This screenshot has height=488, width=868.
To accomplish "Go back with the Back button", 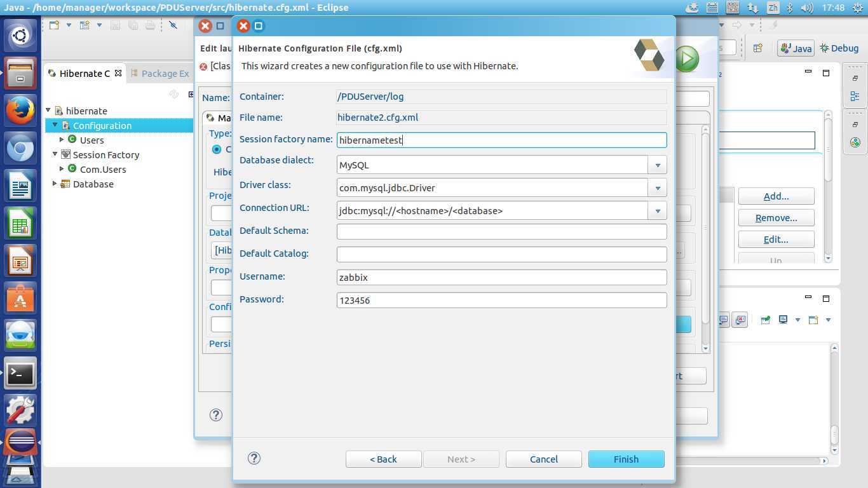I will [383, 459].
